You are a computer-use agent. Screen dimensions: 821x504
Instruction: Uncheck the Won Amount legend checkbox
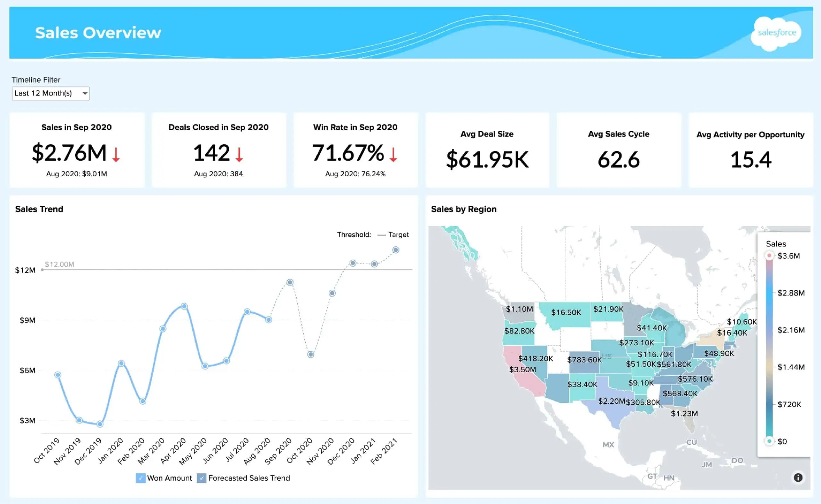click(140, 478)
